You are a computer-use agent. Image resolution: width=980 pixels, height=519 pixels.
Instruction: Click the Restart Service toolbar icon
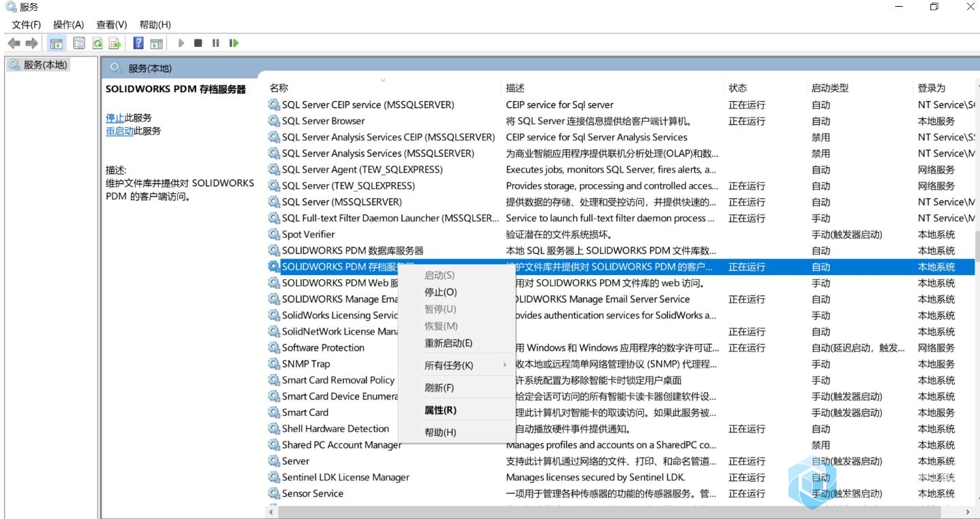[x=233, y=43]
